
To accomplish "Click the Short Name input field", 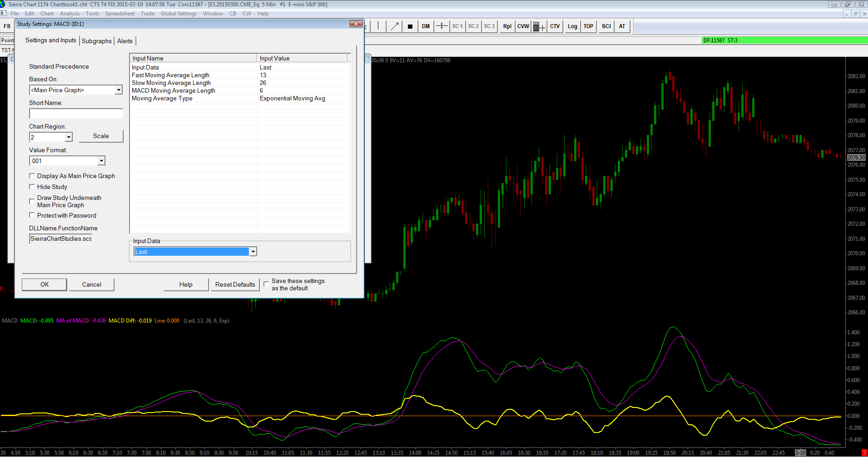I will (x=76, y=114).
